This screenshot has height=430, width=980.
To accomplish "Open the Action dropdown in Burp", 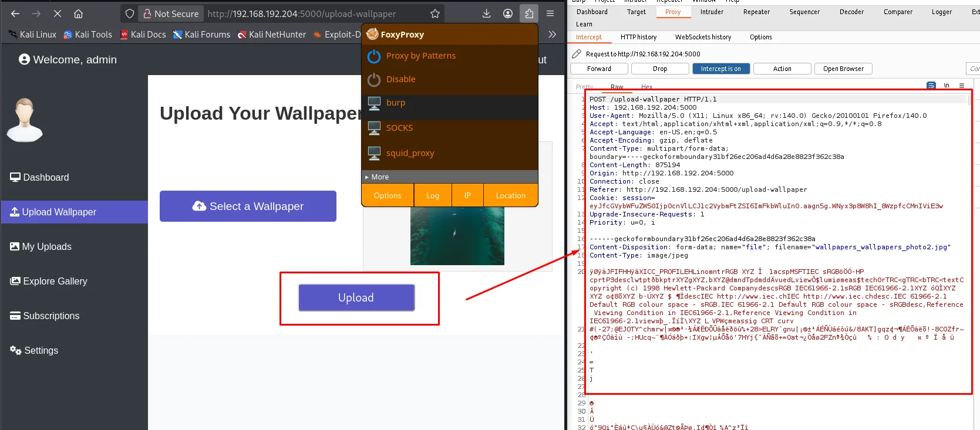I will (x=782, y=69).
